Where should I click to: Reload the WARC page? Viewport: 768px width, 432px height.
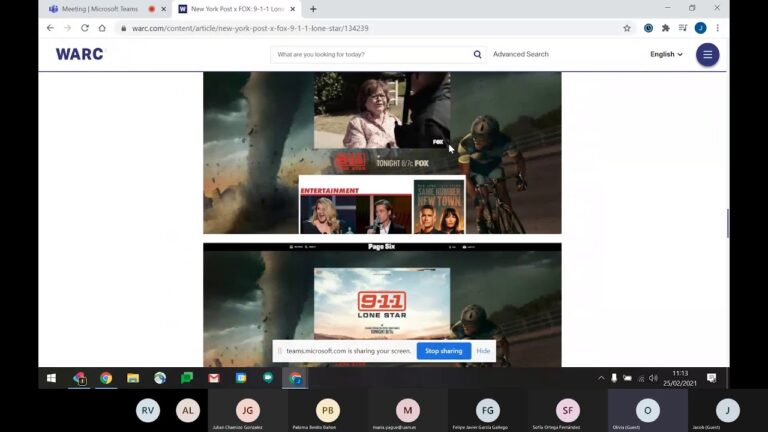(85, 28)
